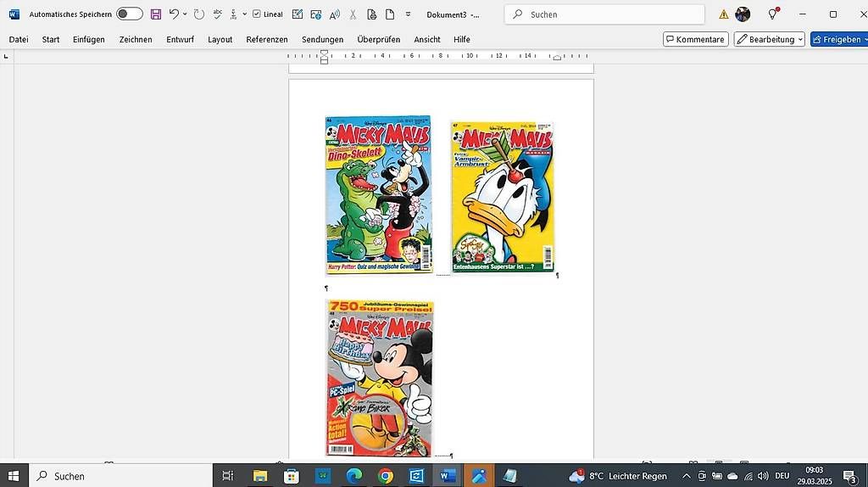Click the DEU language indicator
The width and height of the screenshot is (868, 487).
tap(782, 476)
